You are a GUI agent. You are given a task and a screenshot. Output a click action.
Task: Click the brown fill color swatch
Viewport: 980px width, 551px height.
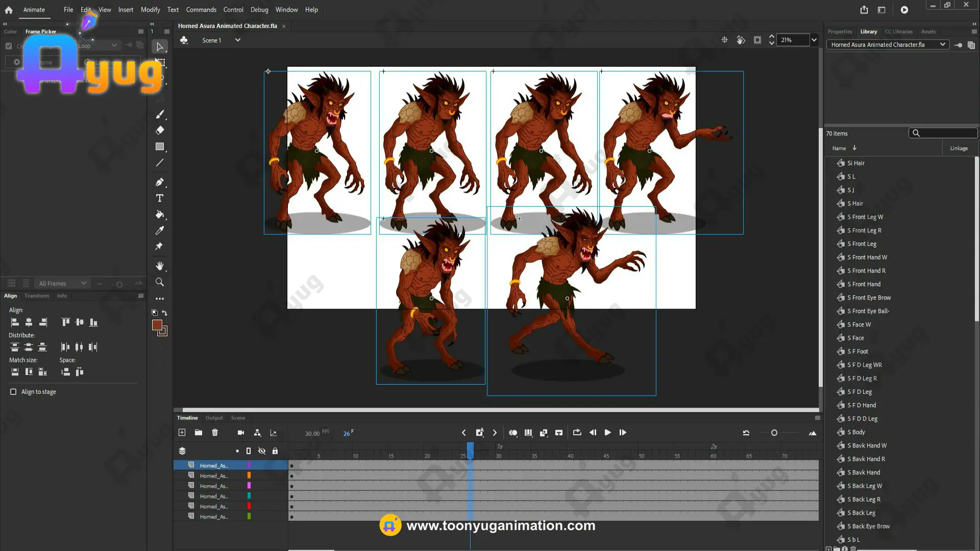point(157,325)
